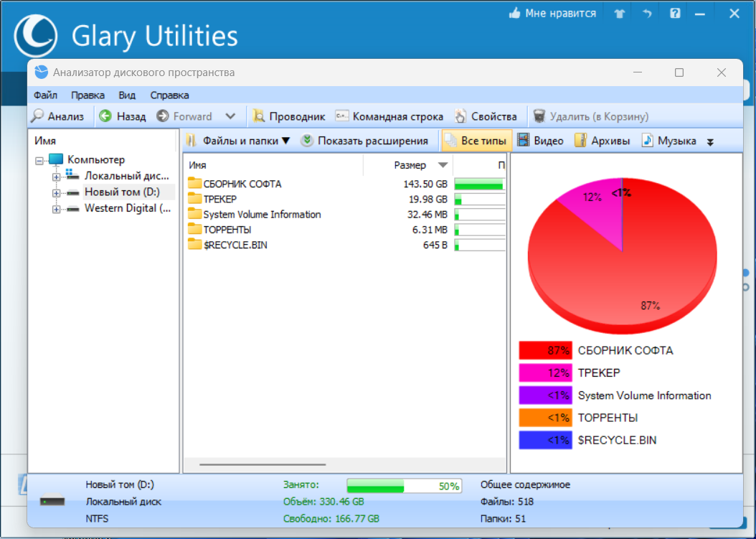Toggle Показать расширения view
Image resolution: width=756 pixels, height=539 pixels.
364,141
